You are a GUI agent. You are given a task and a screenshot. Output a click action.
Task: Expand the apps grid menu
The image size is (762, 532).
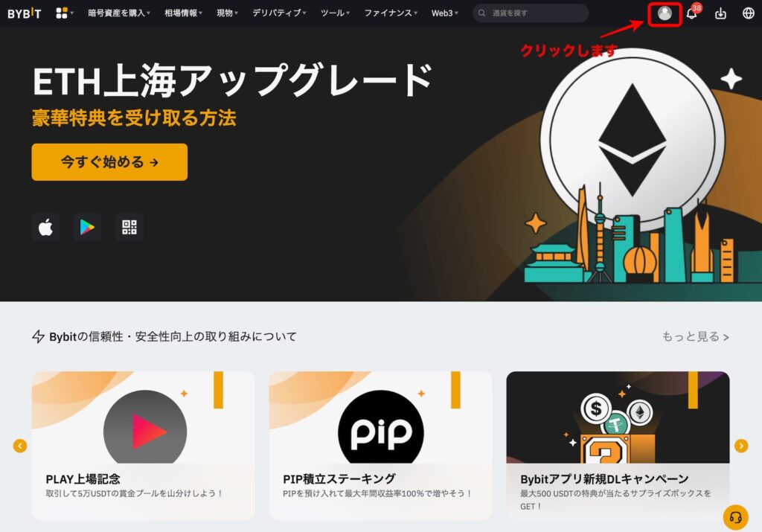(64, 13)
